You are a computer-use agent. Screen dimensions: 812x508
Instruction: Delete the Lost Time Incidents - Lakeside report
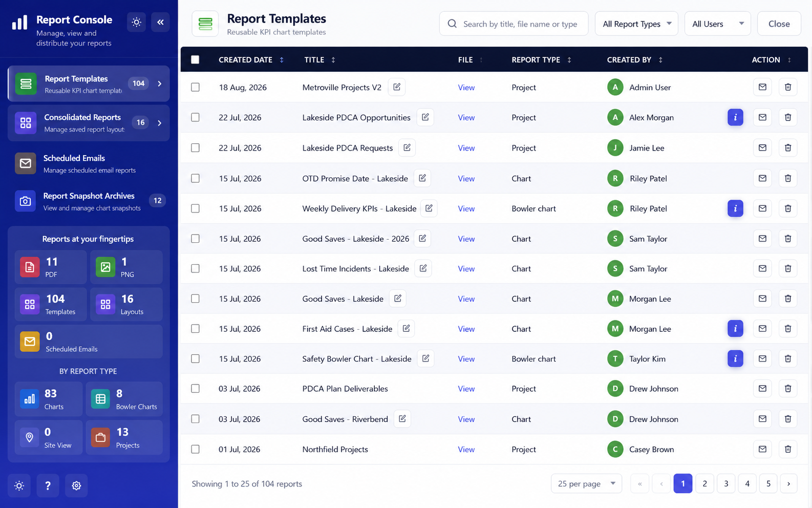[x=788, y=268]
